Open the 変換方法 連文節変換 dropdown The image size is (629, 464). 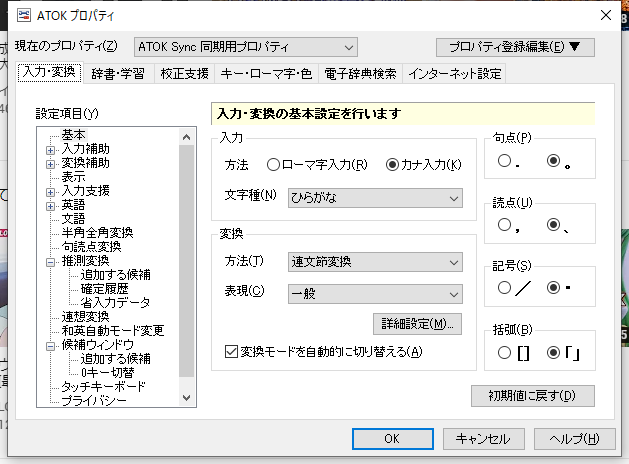[375, 262]
